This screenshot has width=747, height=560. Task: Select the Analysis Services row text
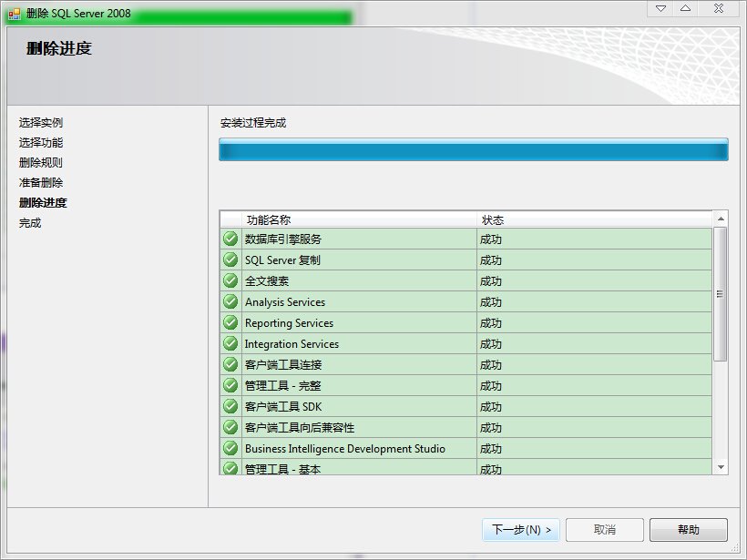coord(285,302)
